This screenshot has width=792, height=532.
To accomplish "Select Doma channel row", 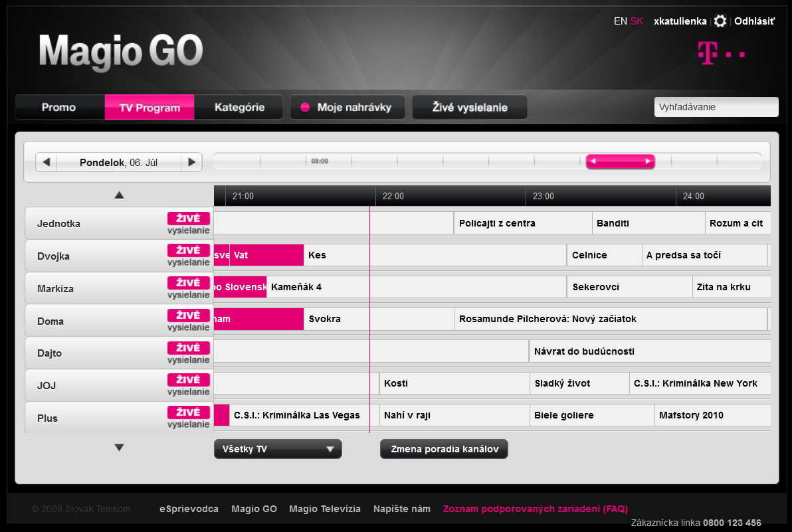I will click(x=119, y=321).
